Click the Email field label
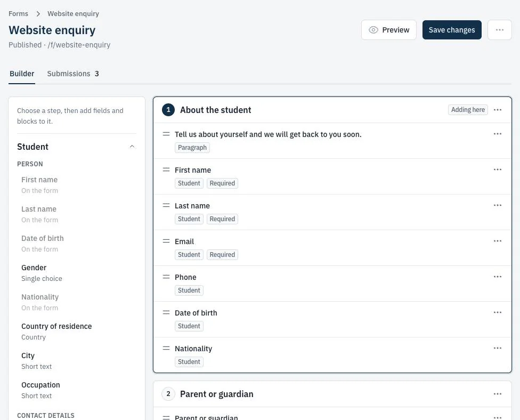 tap(184, 241)
